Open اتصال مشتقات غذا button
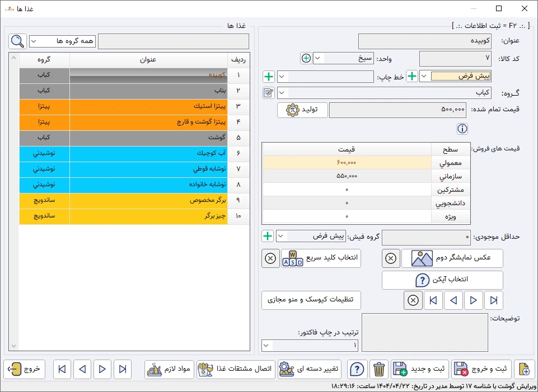This screenshot has width=538, height=392. (236, 369)
